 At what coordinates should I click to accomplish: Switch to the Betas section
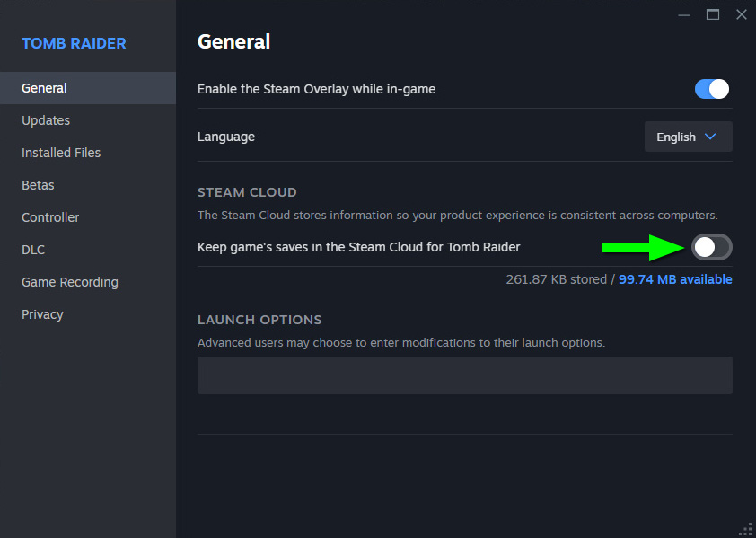(38, 185)
